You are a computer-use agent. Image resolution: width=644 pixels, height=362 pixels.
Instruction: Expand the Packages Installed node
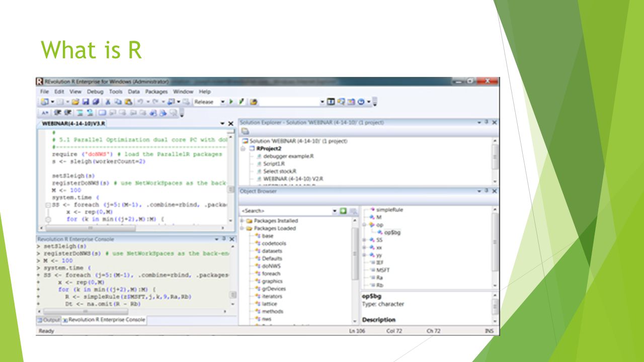tap(243, 221)
